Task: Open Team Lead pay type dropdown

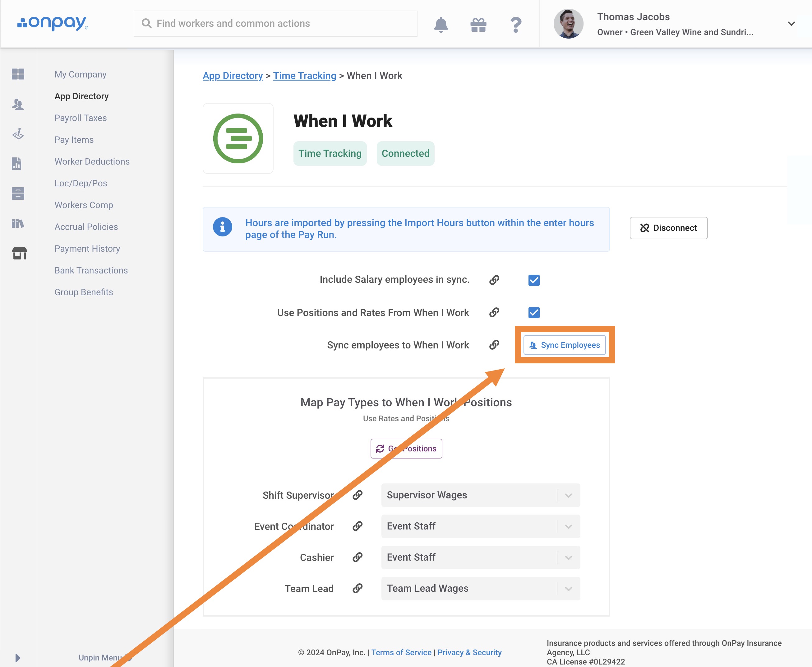Action: [x=481, y=588]
